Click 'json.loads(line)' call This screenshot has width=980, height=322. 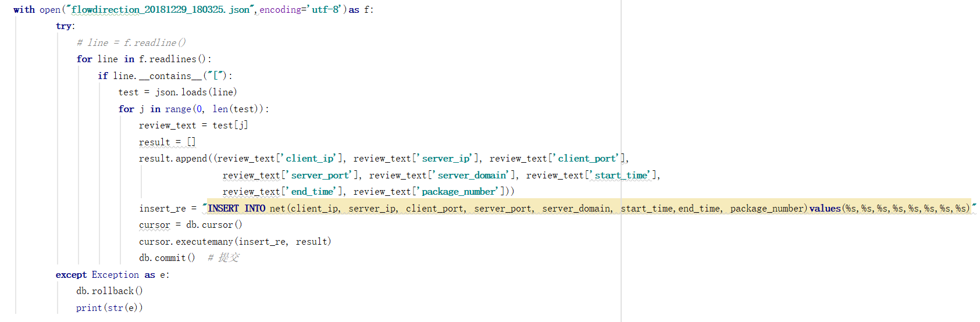click(197, 92)
